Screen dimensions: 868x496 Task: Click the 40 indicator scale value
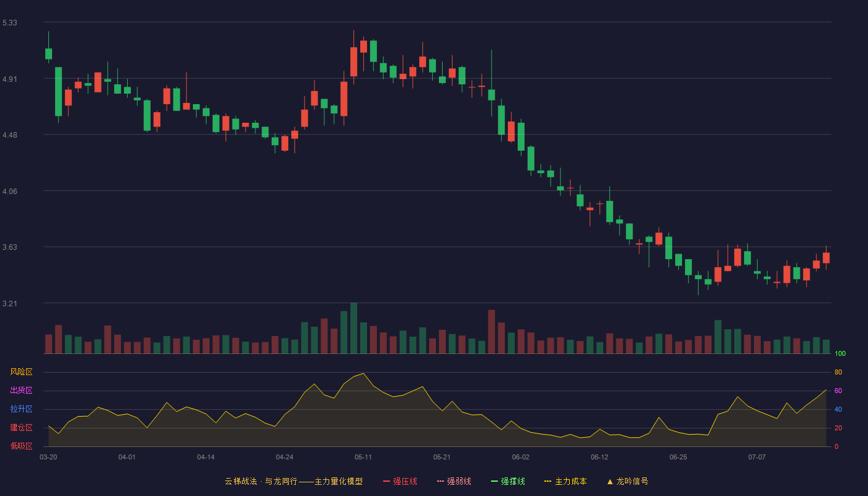(838, 409)
